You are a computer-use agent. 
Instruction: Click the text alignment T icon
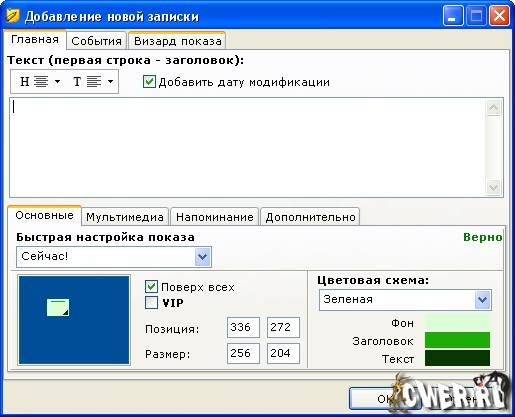[87, 81]
